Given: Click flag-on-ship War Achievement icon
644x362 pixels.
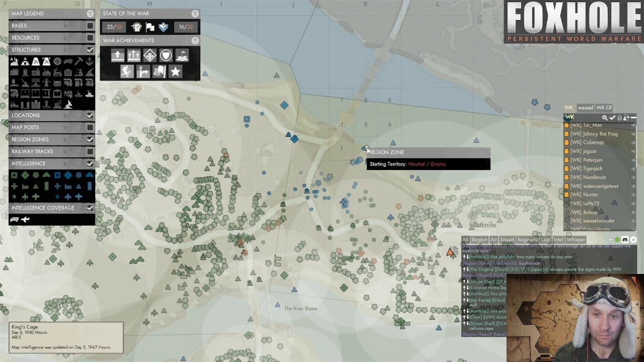Looking at the screenshot, I should coord(182,55).
